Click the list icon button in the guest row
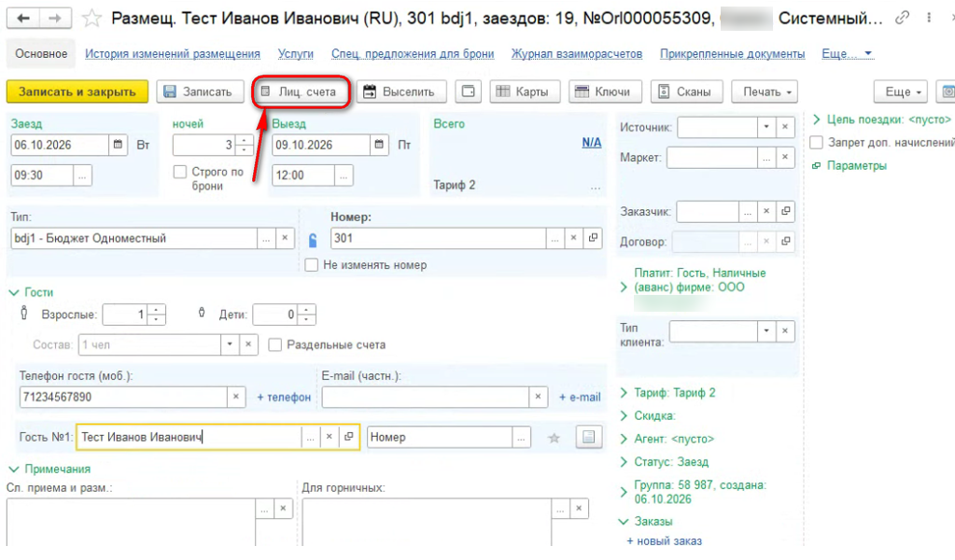 tap(588, 437)
